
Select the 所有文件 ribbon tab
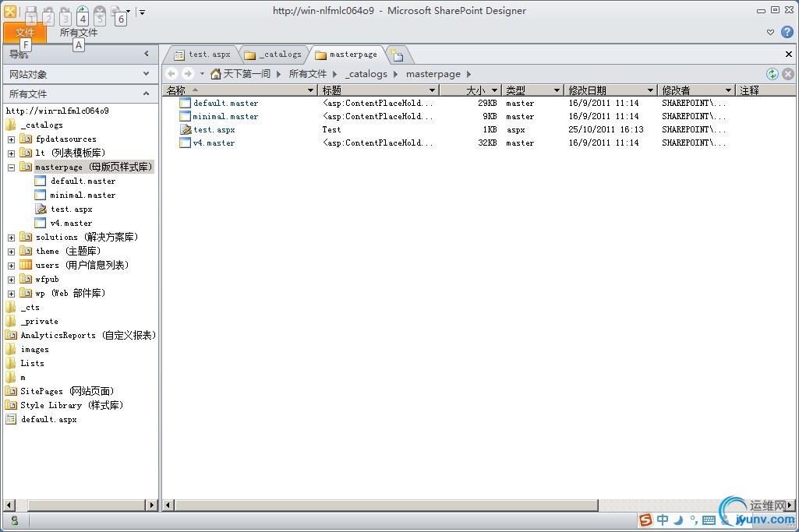(79, 33)
